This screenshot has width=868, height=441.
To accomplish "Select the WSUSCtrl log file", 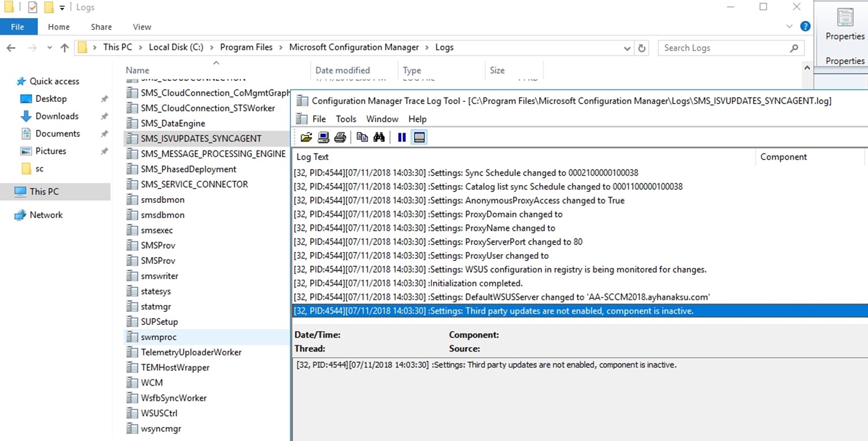I will 159,414.
